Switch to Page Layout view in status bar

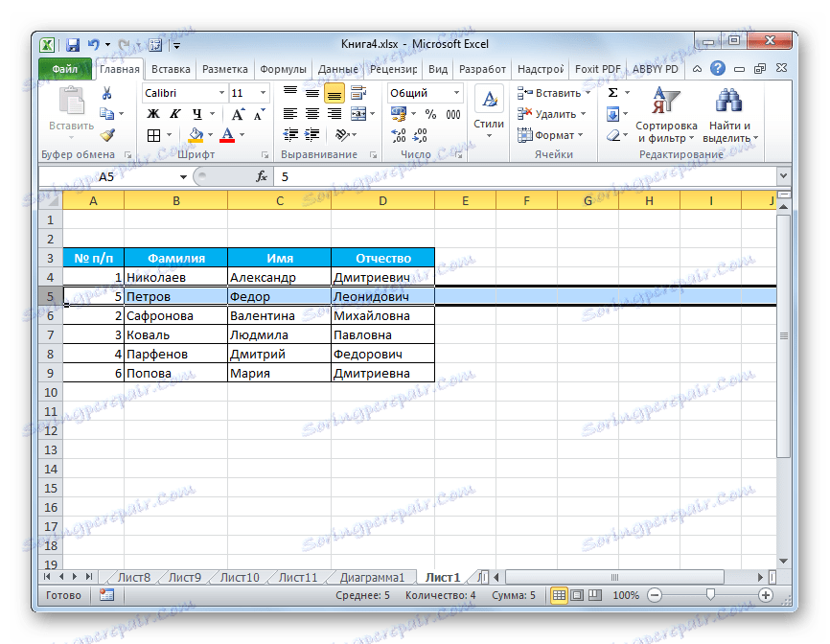[577, 595]
